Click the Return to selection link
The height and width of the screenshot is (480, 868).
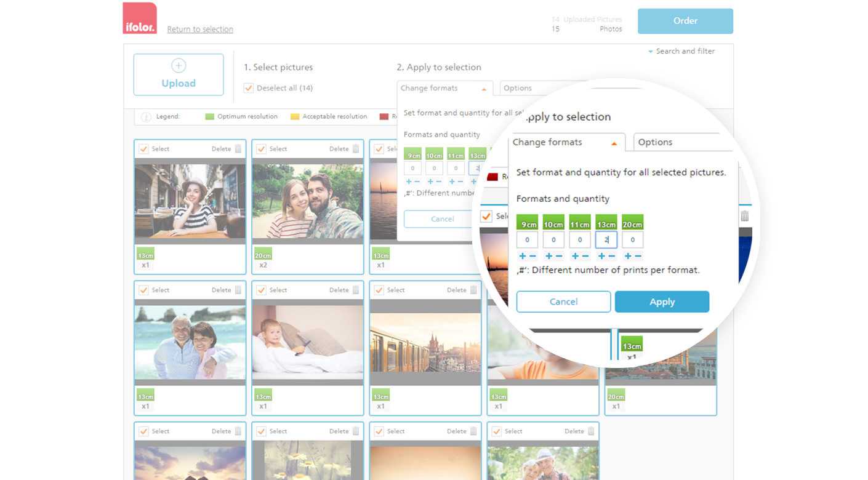(200, 30)
